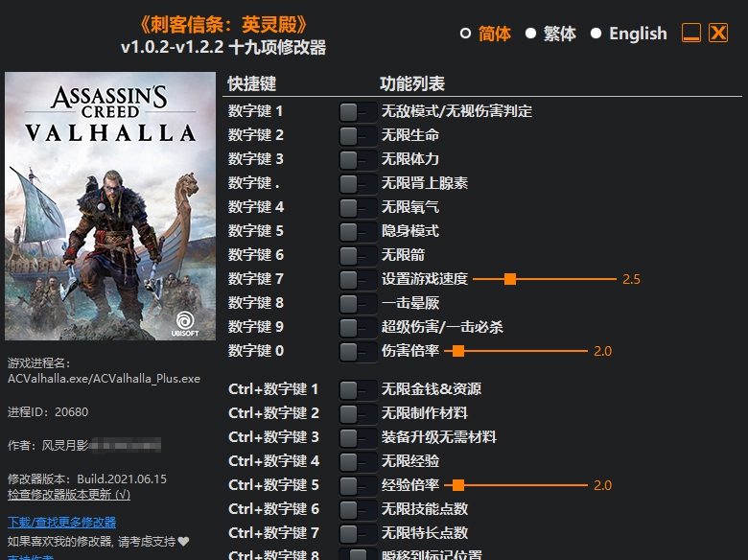Switch on 隐身模式 toggle

coord(358,232)
